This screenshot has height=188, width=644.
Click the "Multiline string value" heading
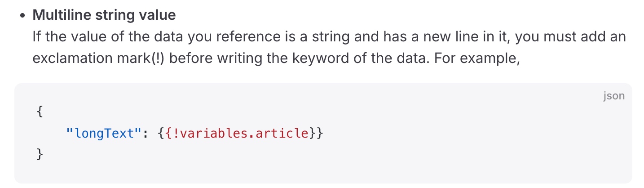(104, 15)
